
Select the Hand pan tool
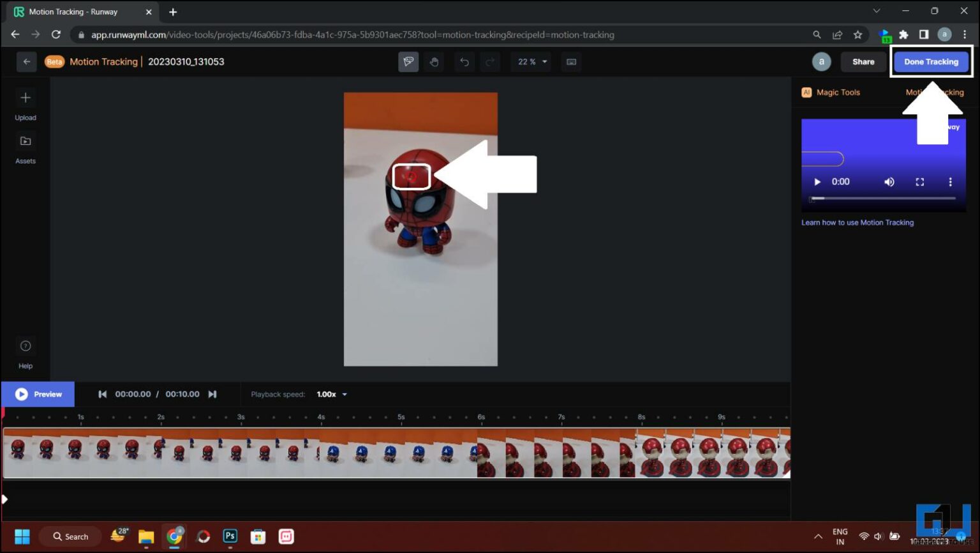(x=434, y=62)
